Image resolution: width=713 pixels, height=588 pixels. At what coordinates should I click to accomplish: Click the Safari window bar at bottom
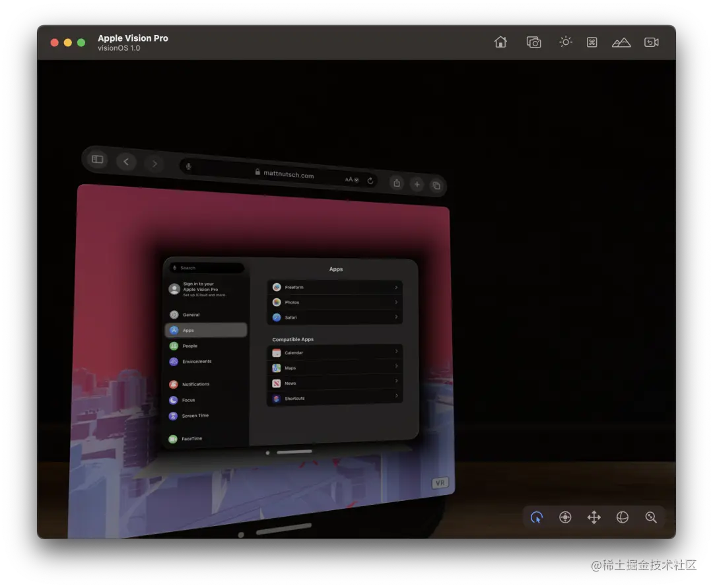pyautogui.click(x=284, y=529)
